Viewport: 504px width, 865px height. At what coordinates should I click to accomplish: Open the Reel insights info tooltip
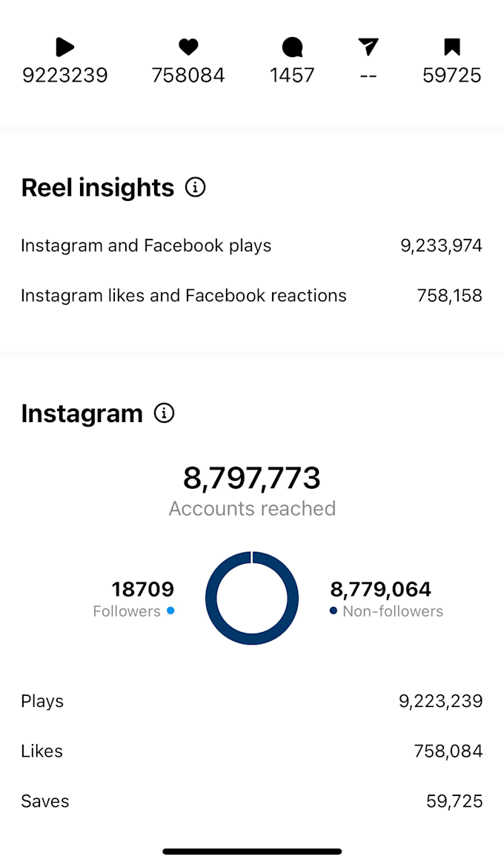[x=195, y=187]
